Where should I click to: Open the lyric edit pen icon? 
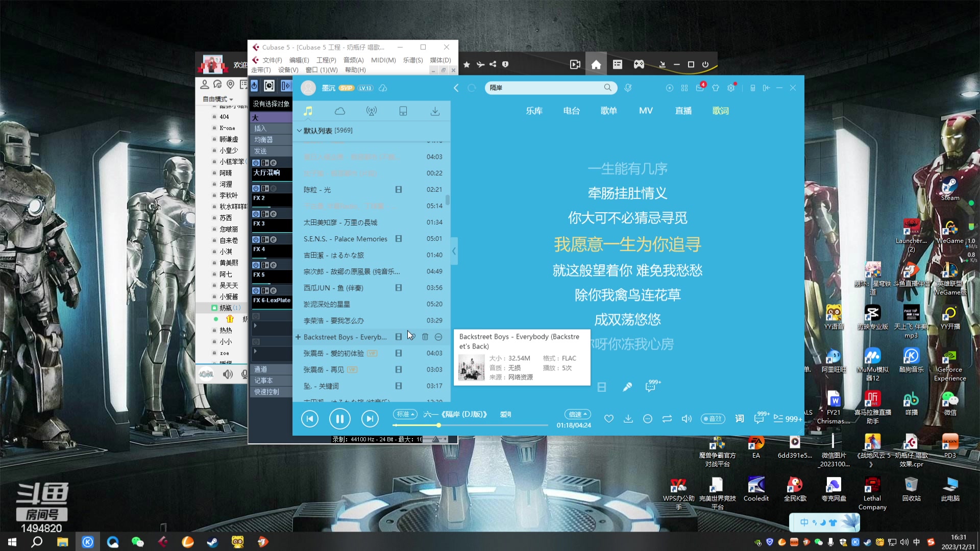(627, 387)
